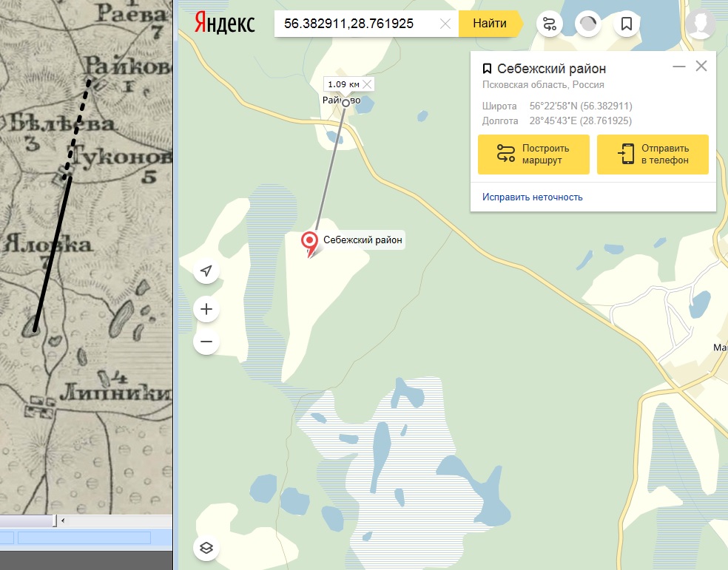Viewport: 728px width, 570px height.
Task: Click Псковская область, Россия subtitle
Action: (x=543, y=84)
